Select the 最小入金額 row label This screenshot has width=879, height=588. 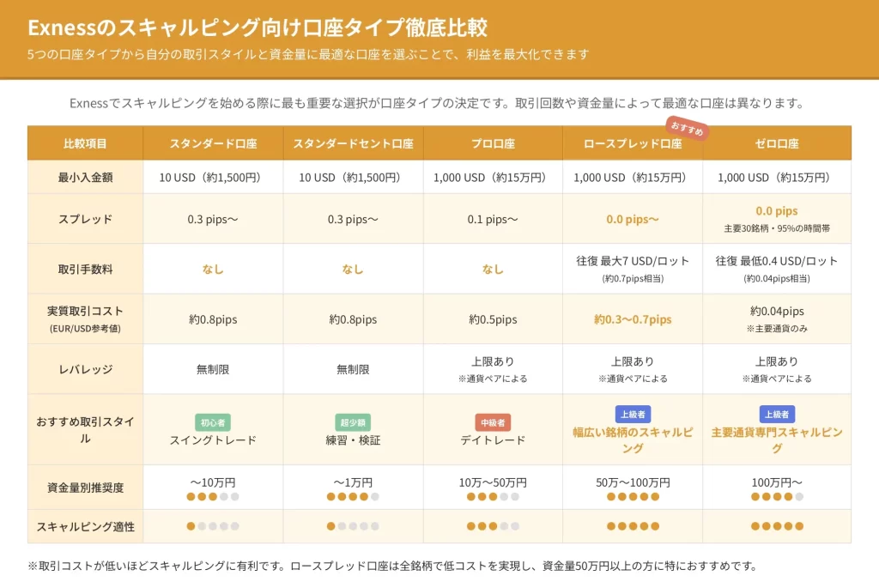(85, 178)
